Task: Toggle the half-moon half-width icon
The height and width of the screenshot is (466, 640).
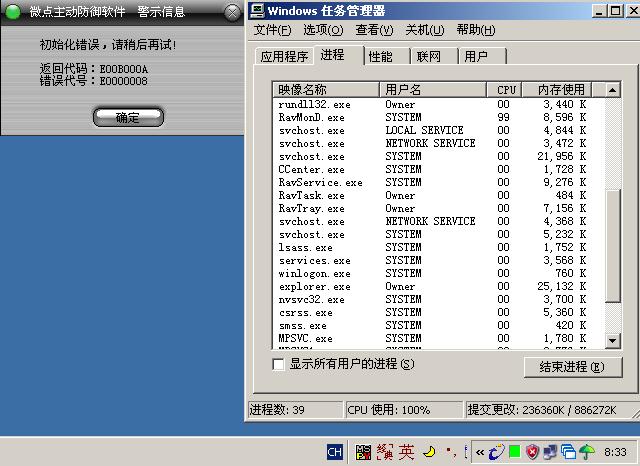Action: point(429,451)
